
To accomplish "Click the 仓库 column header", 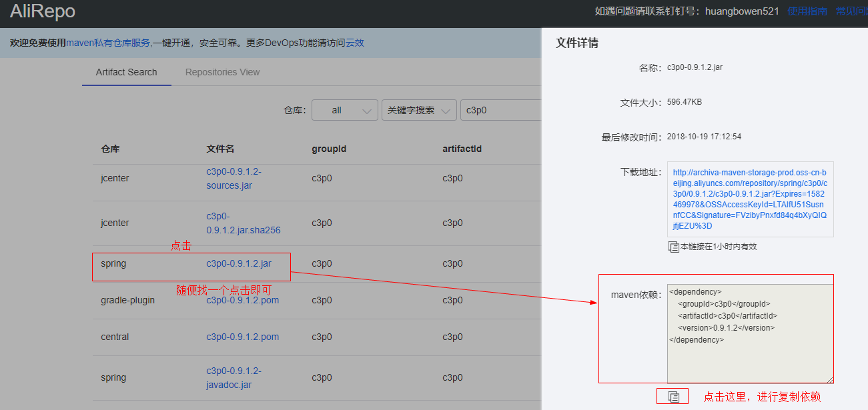I will click(110, 149).
